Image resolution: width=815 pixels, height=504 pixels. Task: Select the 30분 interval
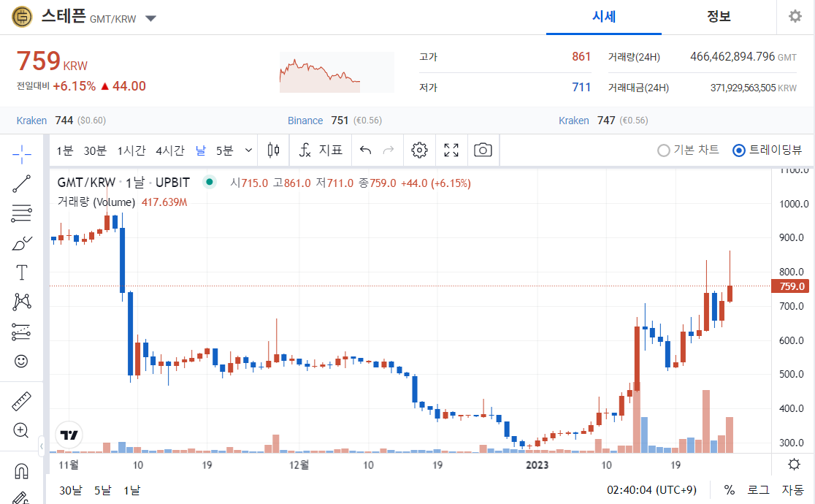click(95, 151)
